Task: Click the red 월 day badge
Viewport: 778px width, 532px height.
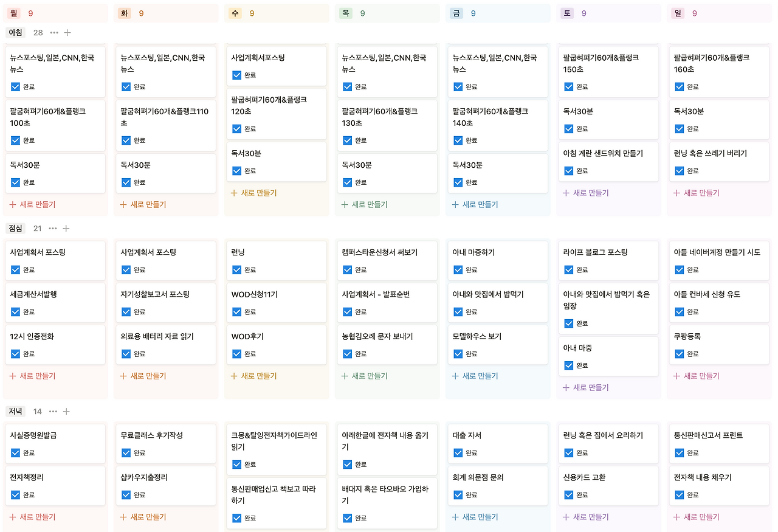Action: (13, 12)
